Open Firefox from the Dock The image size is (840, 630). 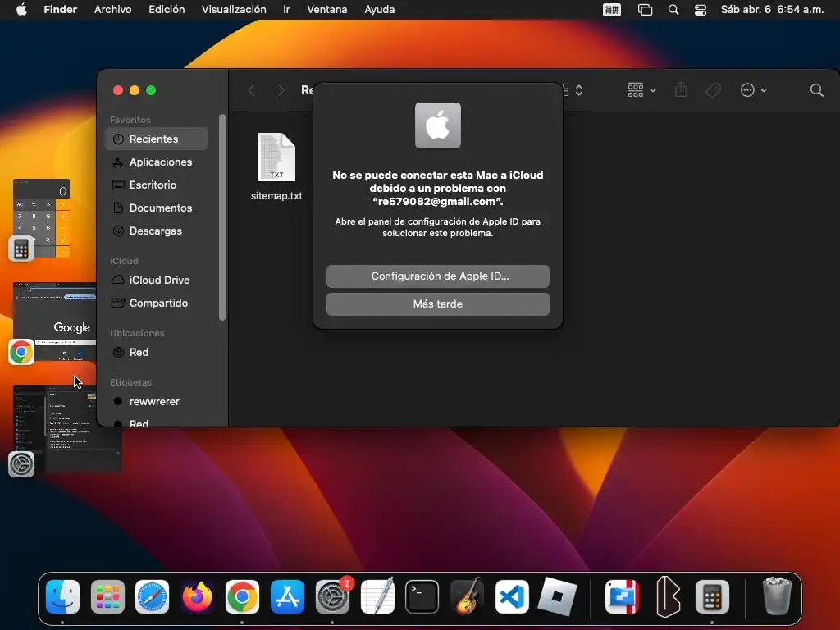(197, 597)
